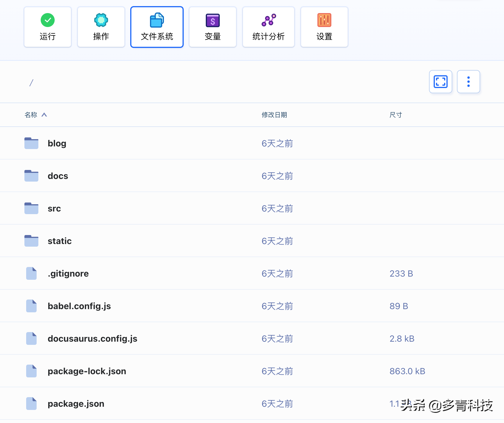504x423 pixels.
Task: Open the blog folder name
Action: pos(57,143)
